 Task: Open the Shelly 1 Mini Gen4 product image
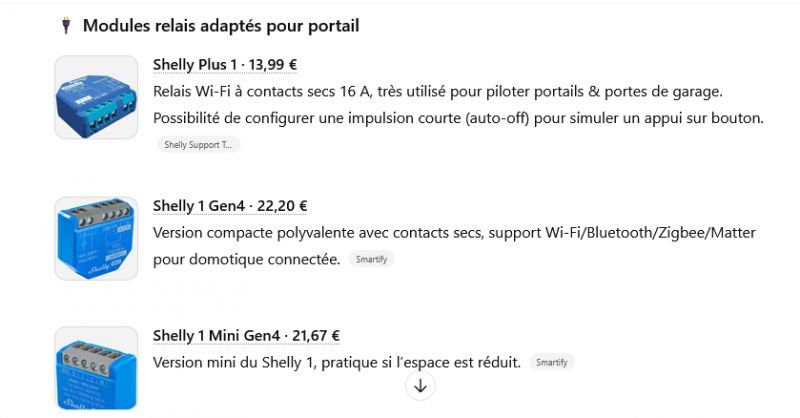click(x=96, y=368)
